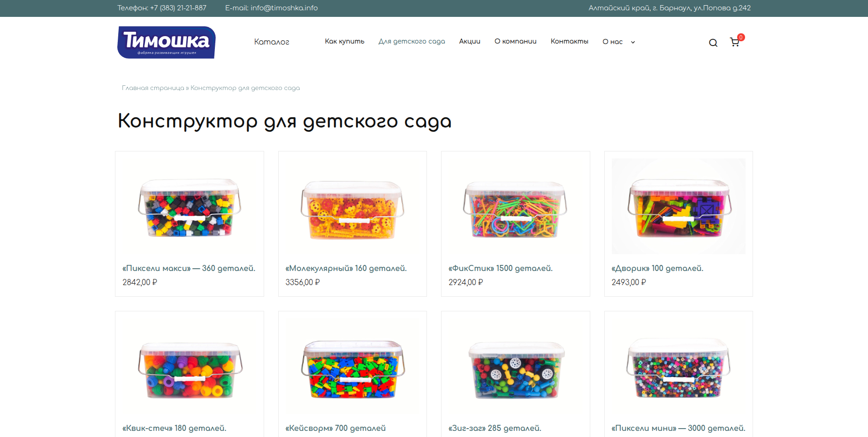Open the «Дворик» 100 деталей product image

pyautogui.click(x=678, y=206)
